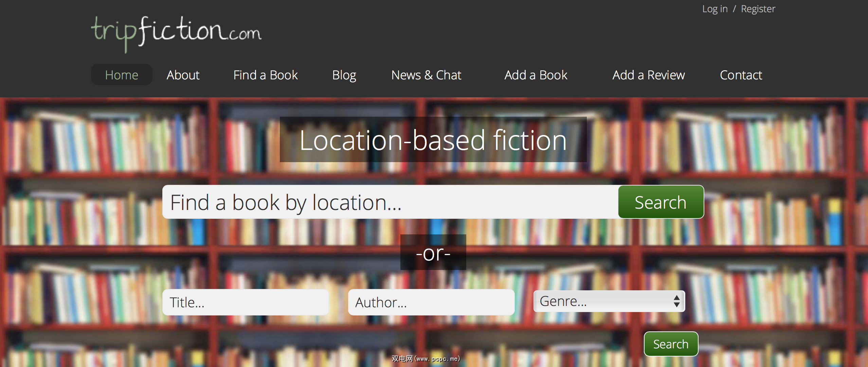Click the Register link
868x367 pixels.
click(758, 9)
